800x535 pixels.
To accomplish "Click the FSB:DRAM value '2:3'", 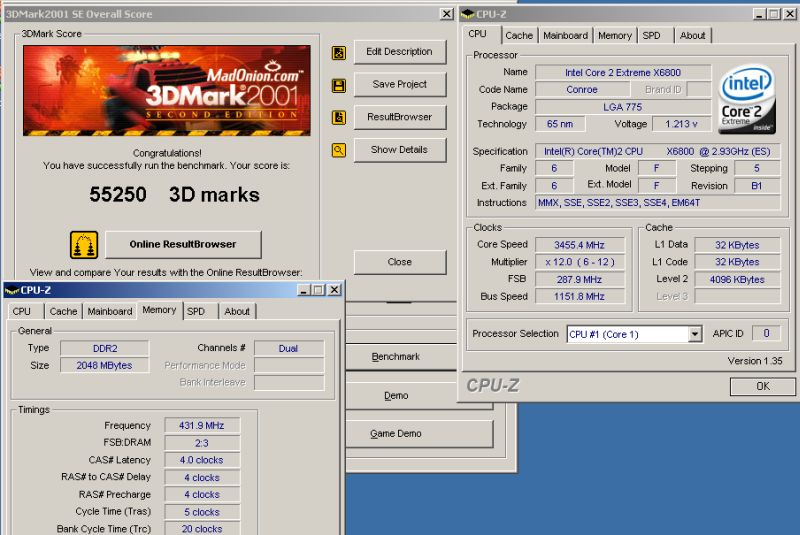I will (202, 443).
